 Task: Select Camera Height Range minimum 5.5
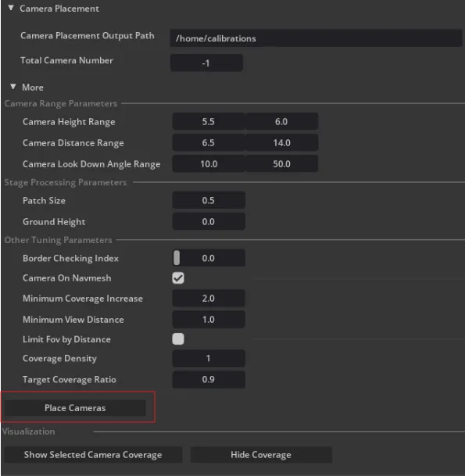click(x=209, y=121)
